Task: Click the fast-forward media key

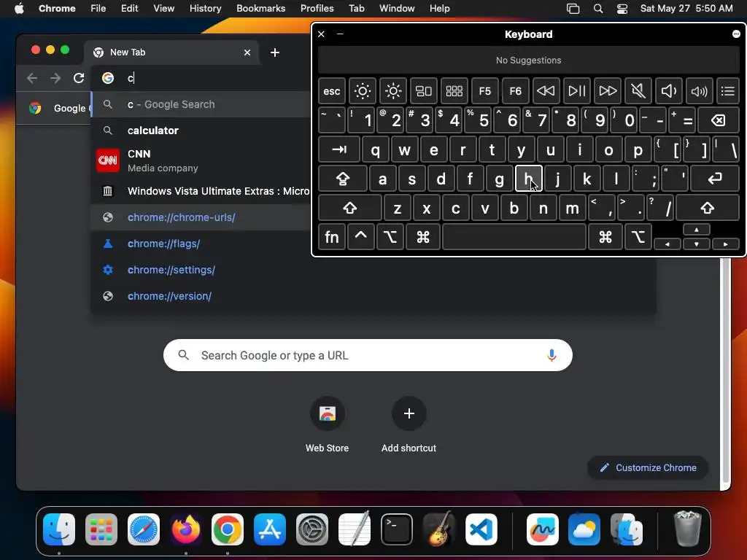Action: coord(608,91)
